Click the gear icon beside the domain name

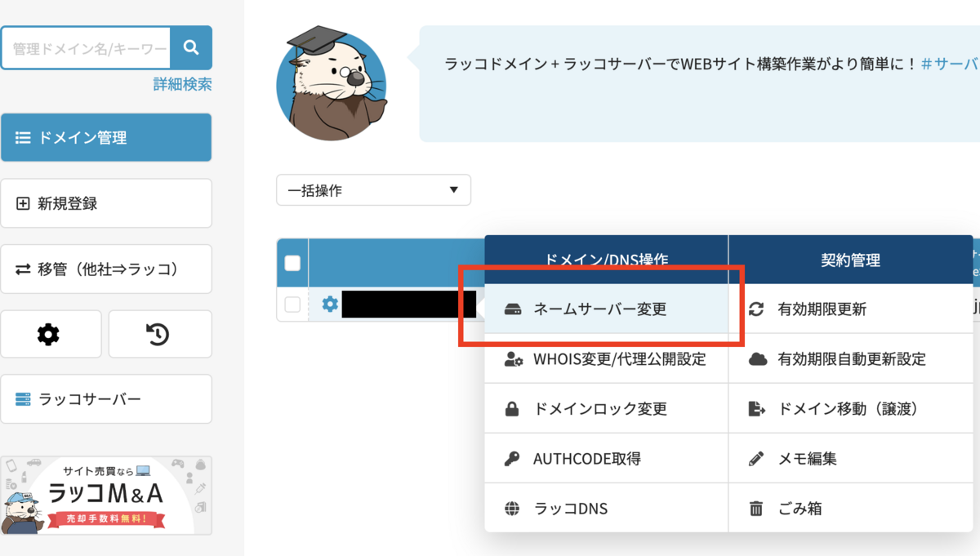tap(332, 304)
